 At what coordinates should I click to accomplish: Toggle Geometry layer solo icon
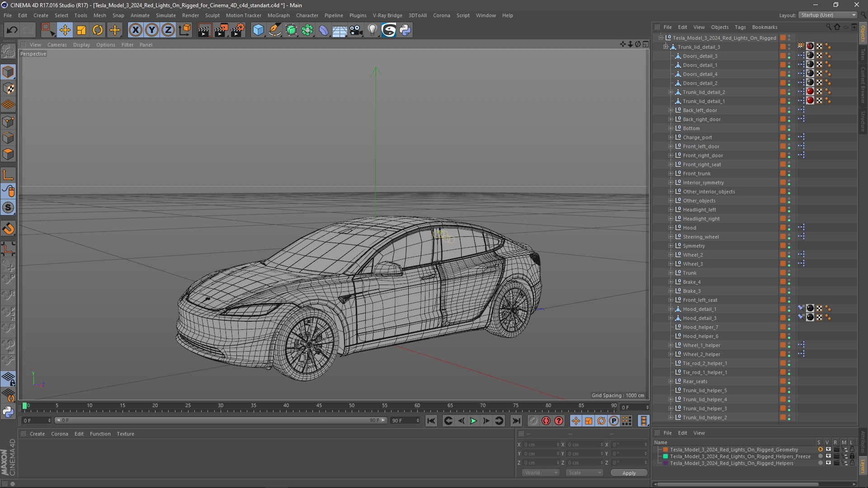[820, 450]
